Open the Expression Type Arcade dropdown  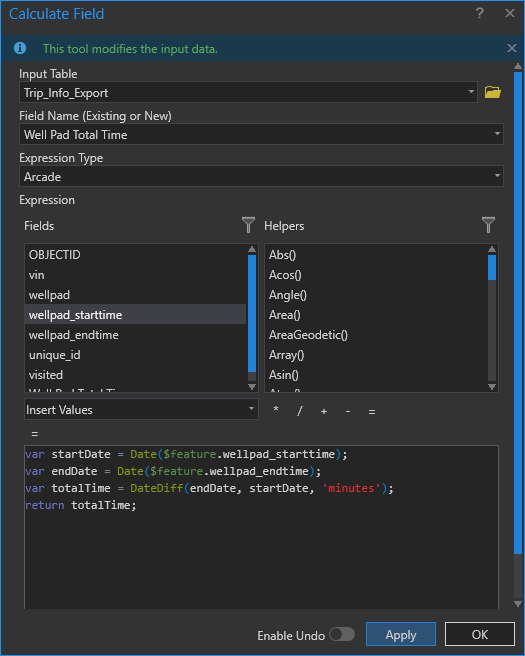click(497, 176)
